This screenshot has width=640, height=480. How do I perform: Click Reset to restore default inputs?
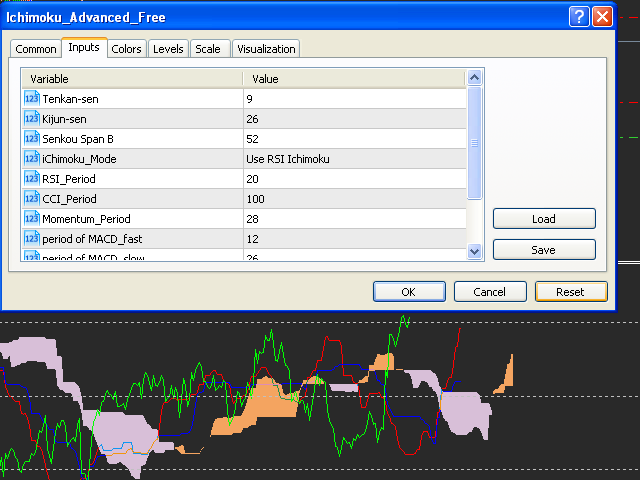570,291
